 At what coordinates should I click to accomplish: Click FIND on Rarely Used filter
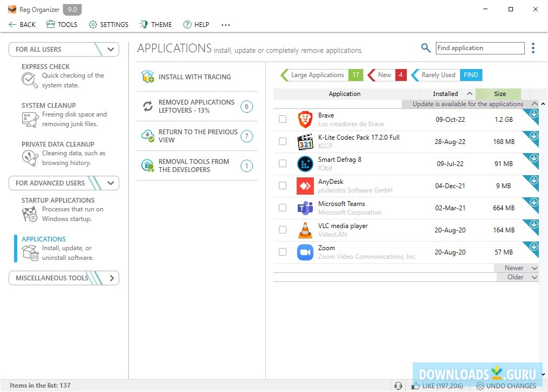tap(471, 75)
